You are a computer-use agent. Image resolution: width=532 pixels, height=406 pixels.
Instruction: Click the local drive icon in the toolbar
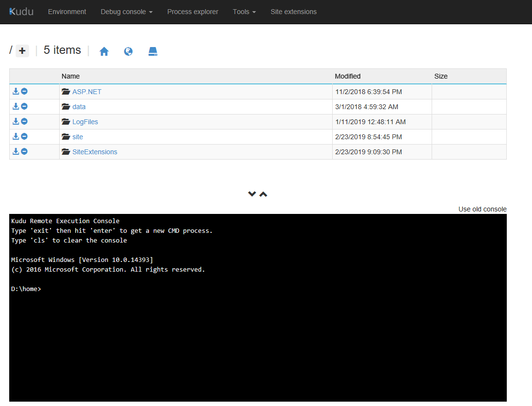pyautogui.click(x=153, y=51)
